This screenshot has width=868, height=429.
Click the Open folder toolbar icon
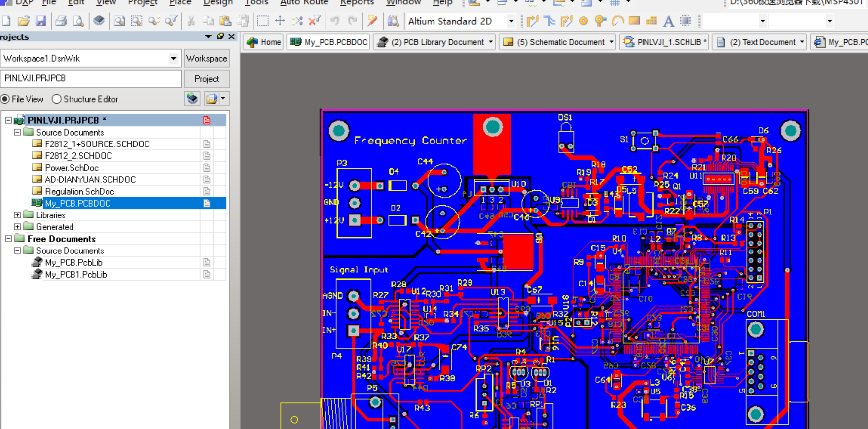point(23,21)
